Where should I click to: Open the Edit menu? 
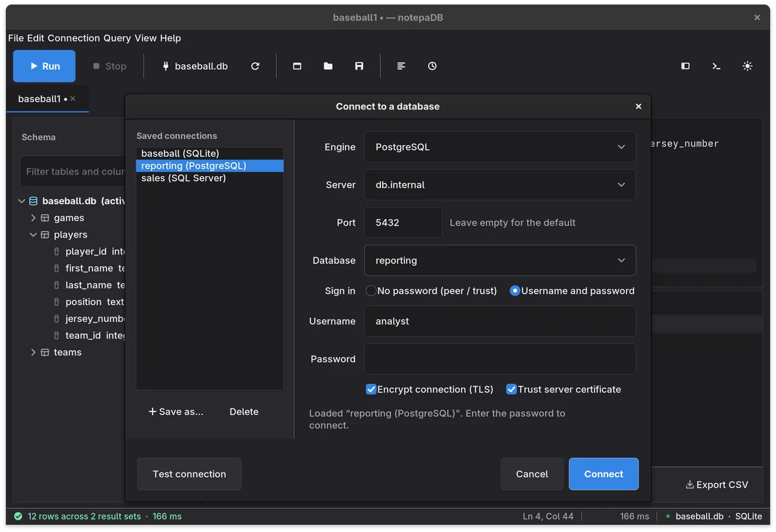(36, 38)
